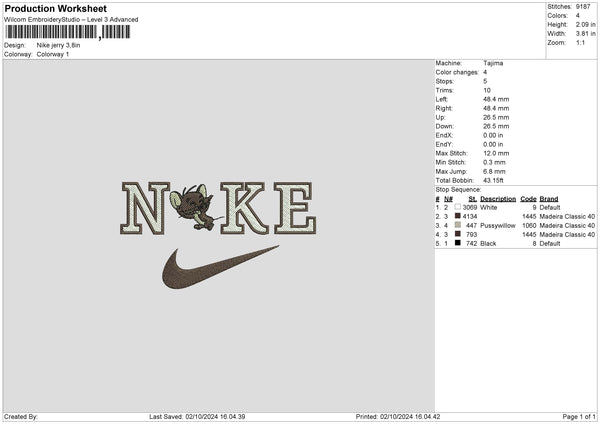Click the "Down:" label

tap(445, 126)
